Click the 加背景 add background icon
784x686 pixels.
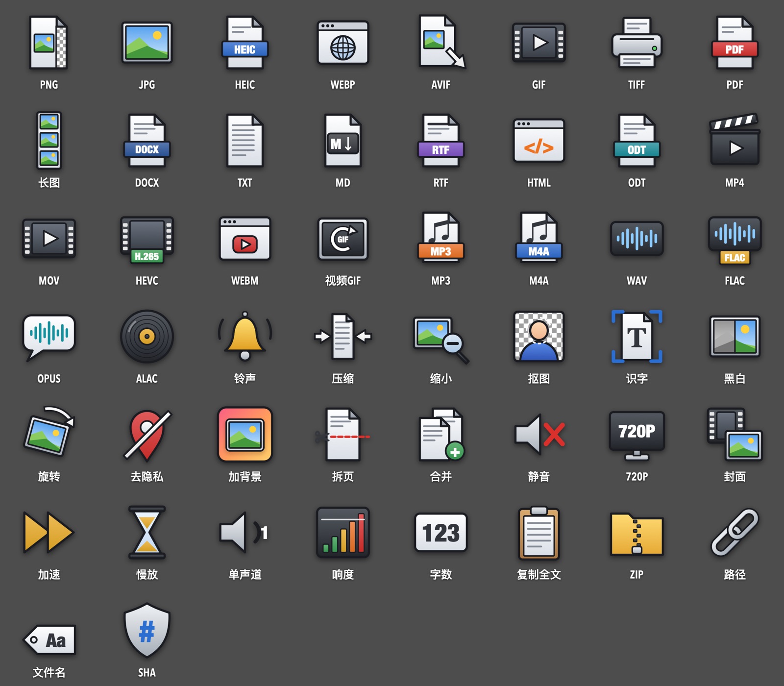pyautogui.click(x=245, y=435)
